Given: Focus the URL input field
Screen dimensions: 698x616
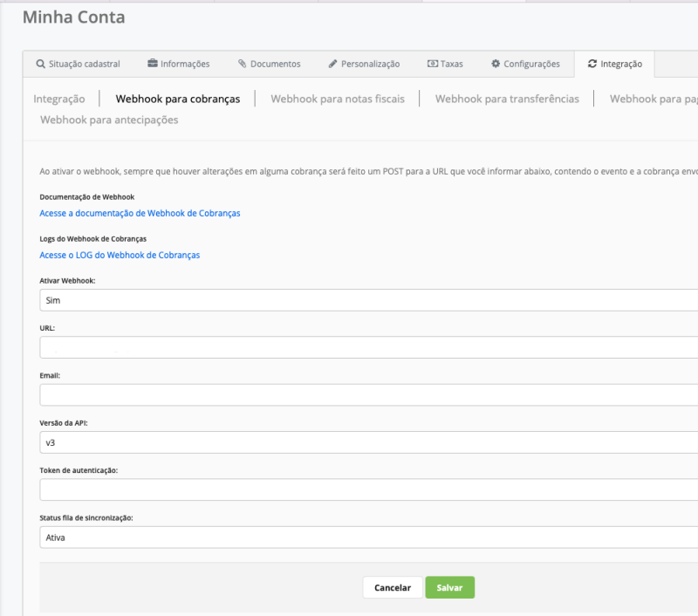Looking at the screenshot, I should click(368, 347).
